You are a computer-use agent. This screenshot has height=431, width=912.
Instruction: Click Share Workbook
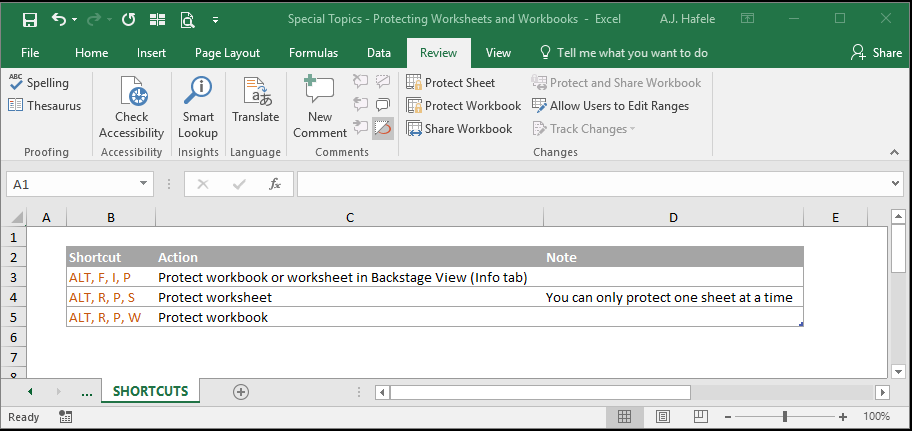pos(459,129)
